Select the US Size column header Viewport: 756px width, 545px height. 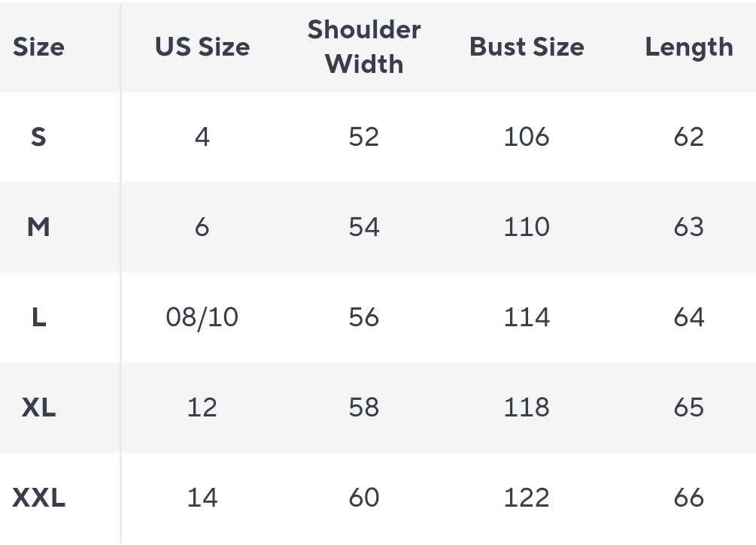point(202,47)
